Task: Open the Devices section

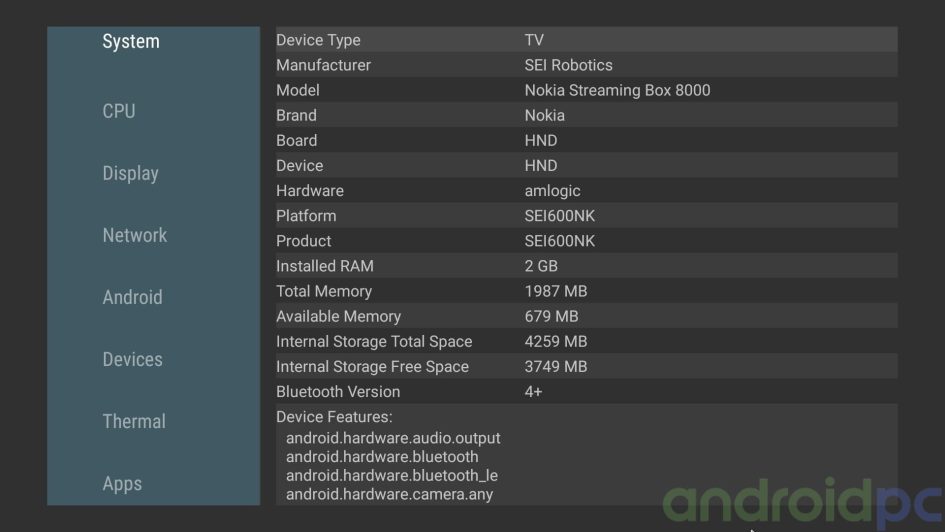Action: click(x=132, y=359)
